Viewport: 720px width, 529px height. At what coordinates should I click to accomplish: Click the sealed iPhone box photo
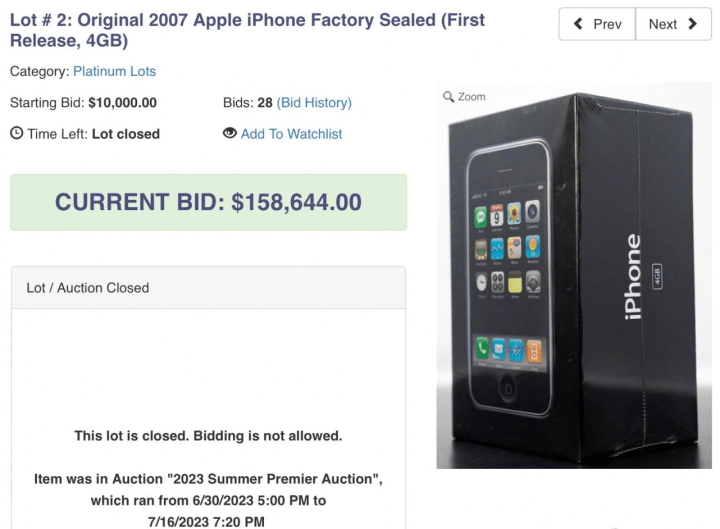click(x=573, y=275)
